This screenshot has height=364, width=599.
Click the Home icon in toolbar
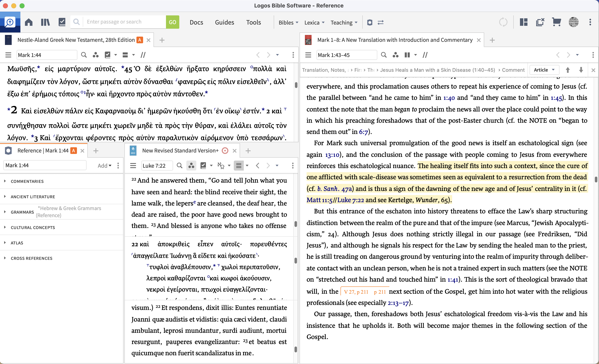point(29,22)
